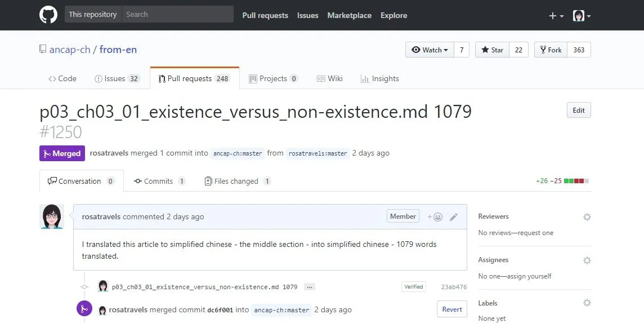This screenshot has height=323, width=644.
Task: Expand commit details ellipsis button
Action: [x=309, y=287]
